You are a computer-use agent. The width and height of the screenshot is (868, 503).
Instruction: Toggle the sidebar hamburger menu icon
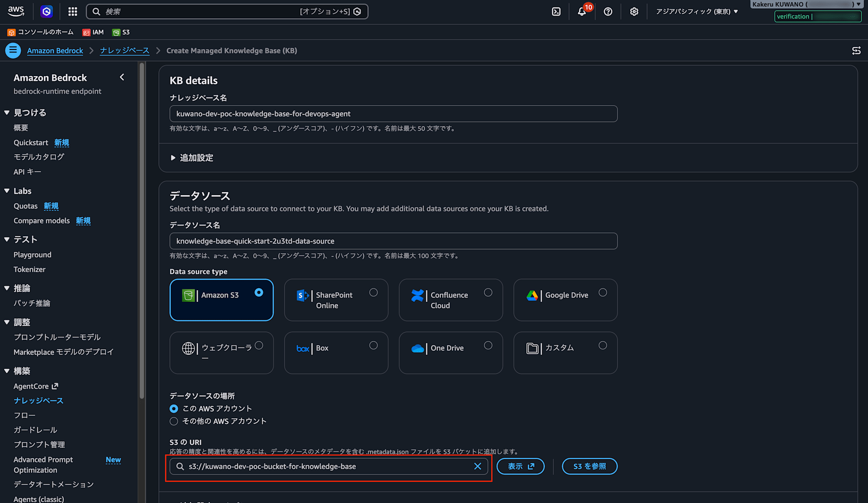pos(13,50)
